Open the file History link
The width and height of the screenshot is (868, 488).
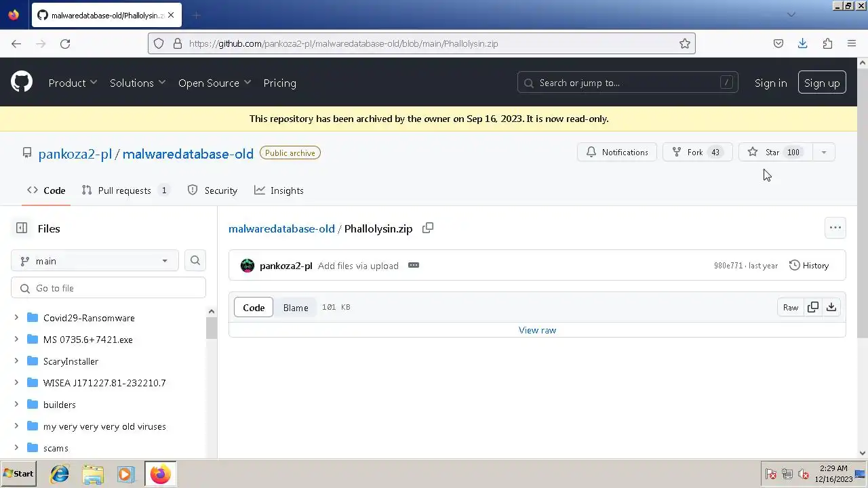(809, 266)
